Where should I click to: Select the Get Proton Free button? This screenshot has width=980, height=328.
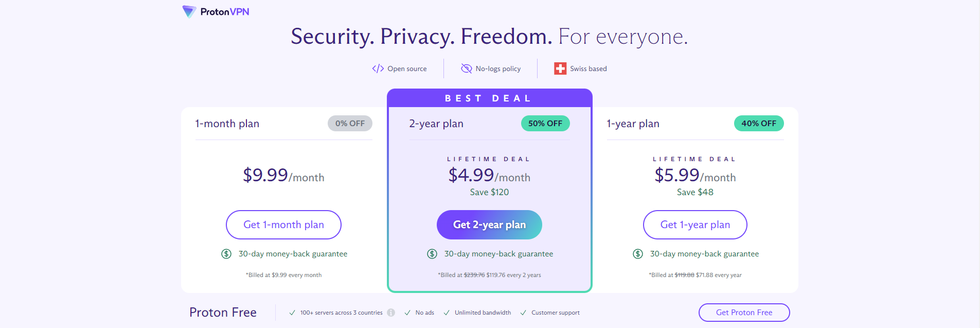click(744, 313)
